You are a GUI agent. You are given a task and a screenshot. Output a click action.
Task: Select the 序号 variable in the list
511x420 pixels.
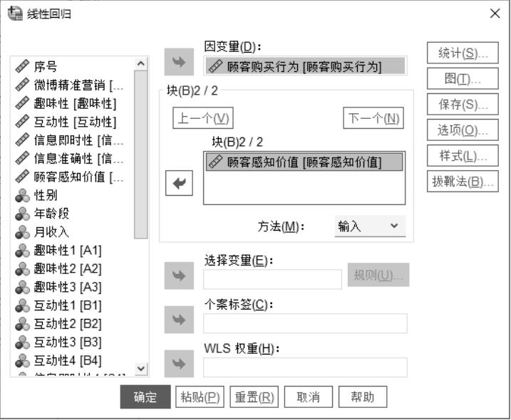pos(73,66)
